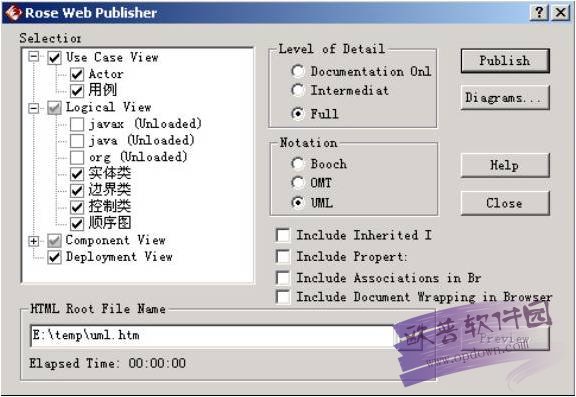Select the org (Unloaded) label
This screenshot has height=397, width=576.
138,157
